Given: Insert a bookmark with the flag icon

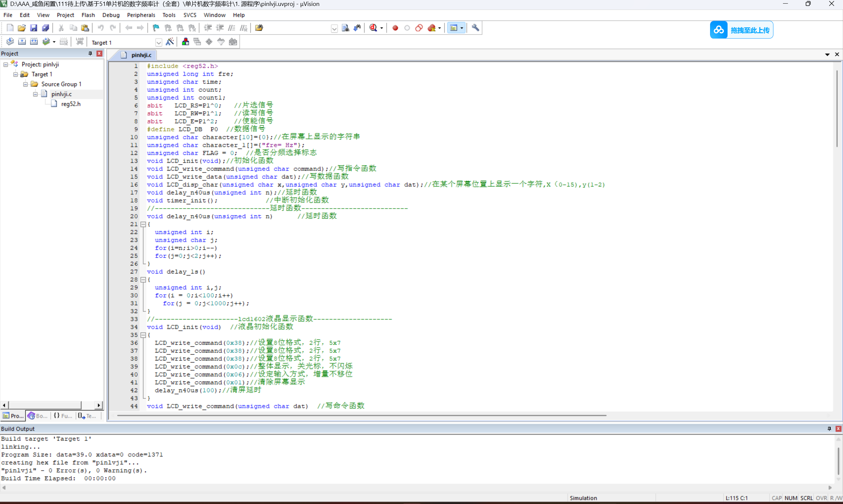Looking at the screenshot, I should (156, 28).
